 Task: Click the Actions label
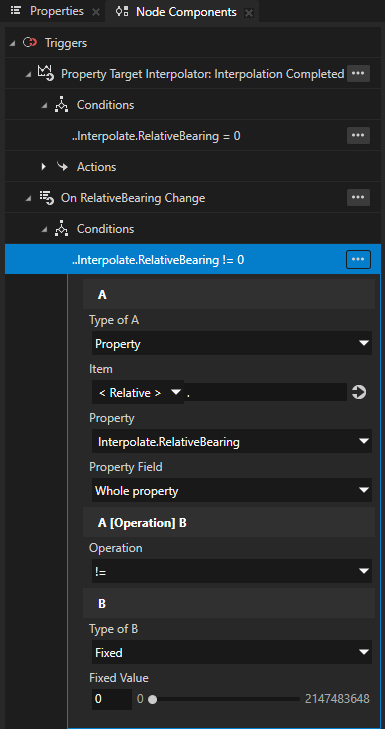click(97, 166)
